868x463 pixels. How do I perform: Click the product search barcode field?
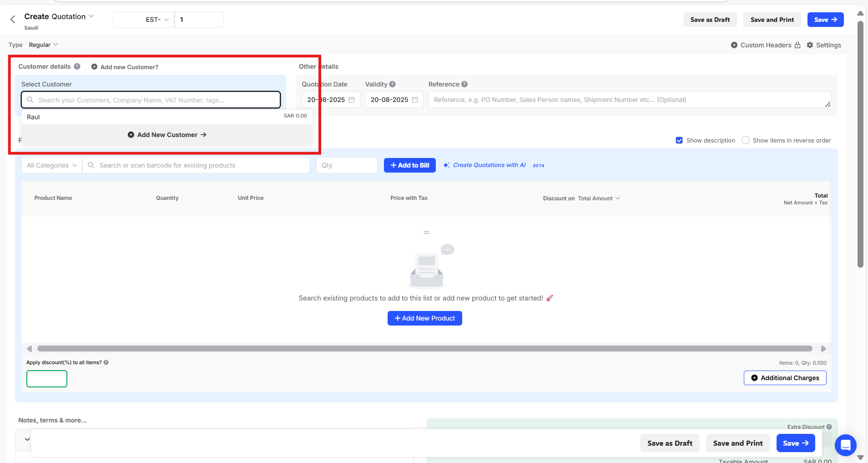click(x=196, y=165)
